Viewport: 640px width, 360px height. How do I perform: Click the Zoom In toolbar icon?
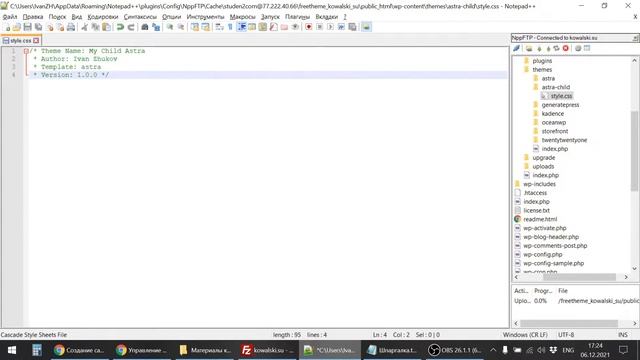pos(169,27)
